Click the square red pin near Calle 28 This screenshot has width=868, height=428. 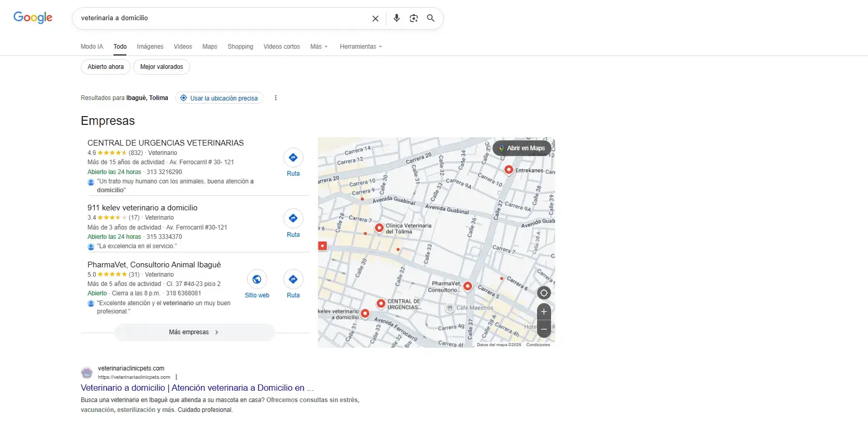click(323, 246)
